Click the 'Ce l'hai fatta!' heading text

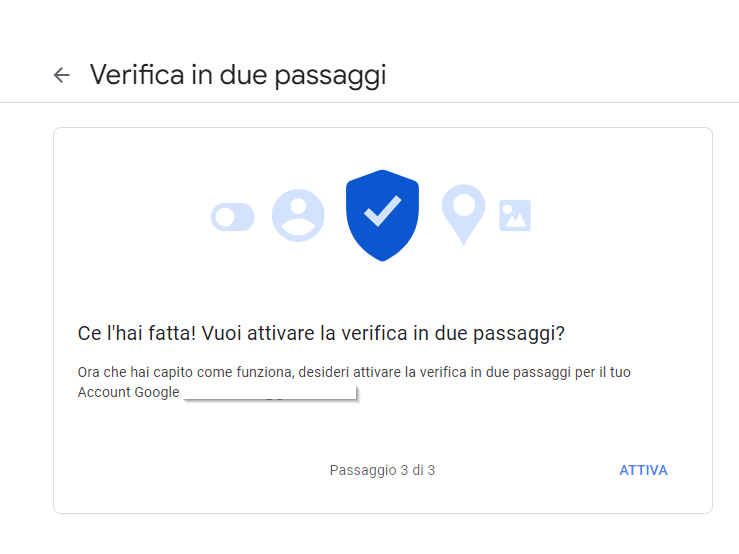pos(137,333)
